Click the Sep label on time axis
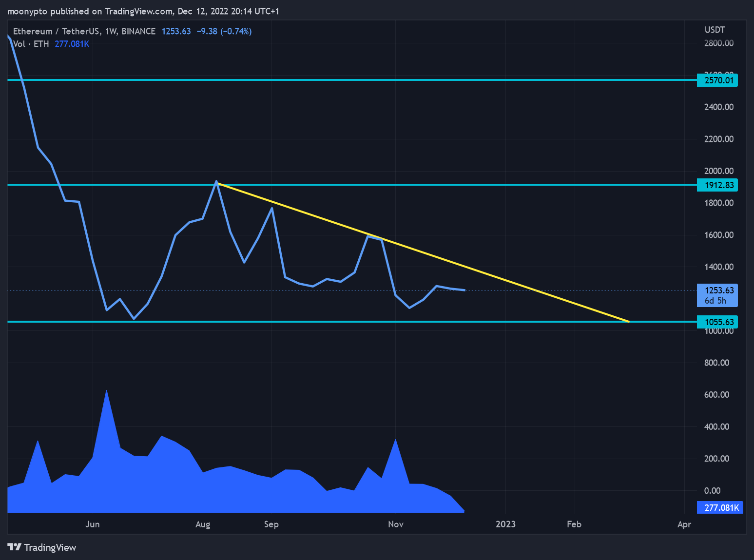The height and width of the screenshot is (560, 754). point(271,524)
